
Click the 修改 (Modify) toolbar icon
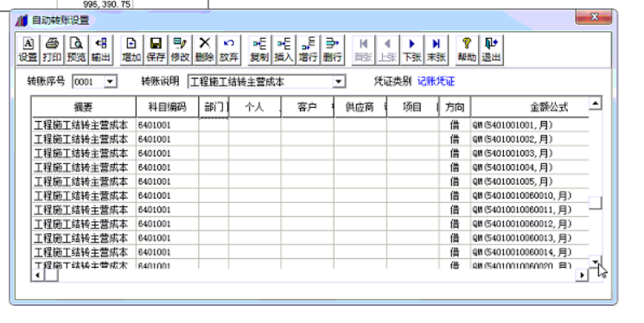pos(180,50)
